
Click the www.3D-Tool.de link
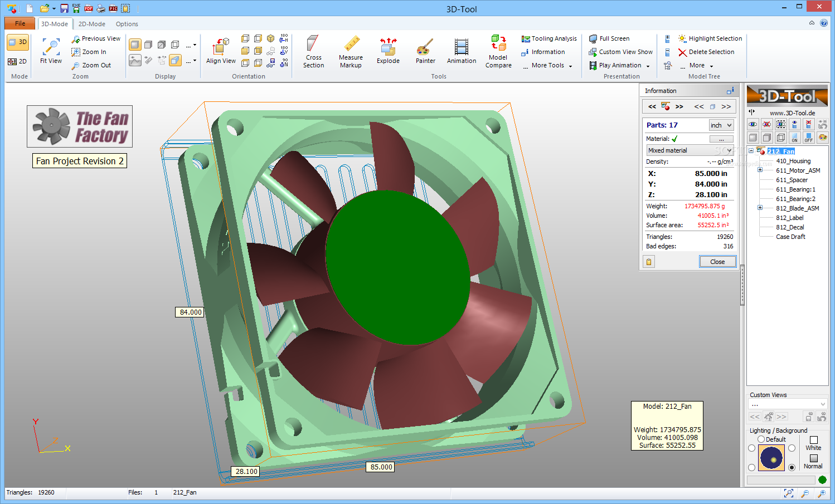792,113
